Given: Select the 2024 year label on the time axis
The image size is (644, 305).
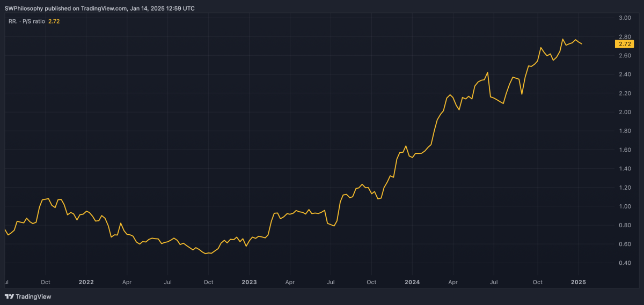Looking at the screenshot, I should (412, 282).
